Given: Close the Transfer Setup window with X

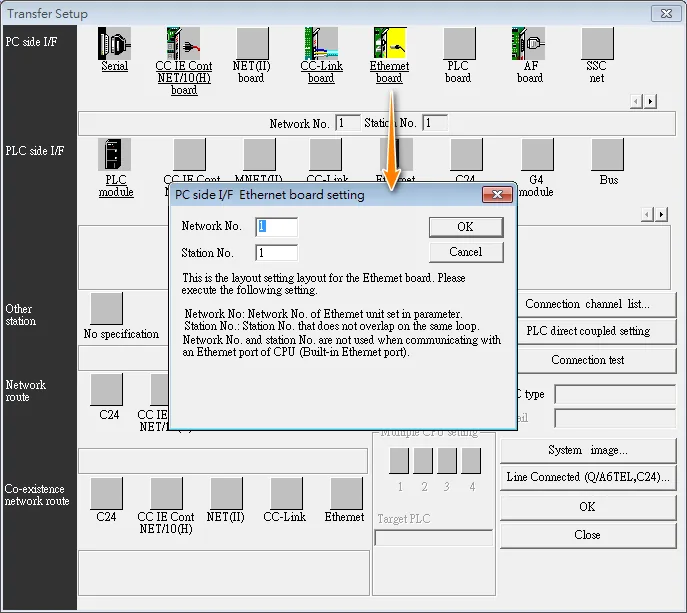Looking at the screenshot, I should [x=666, y=14].
